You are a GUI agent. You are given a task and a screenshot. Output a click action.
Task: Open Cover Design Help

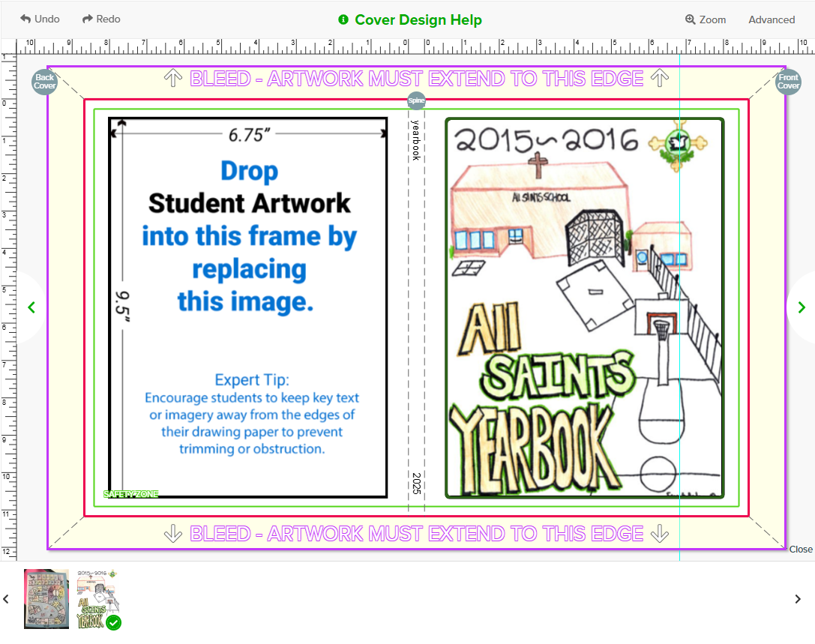pos(410,19)
